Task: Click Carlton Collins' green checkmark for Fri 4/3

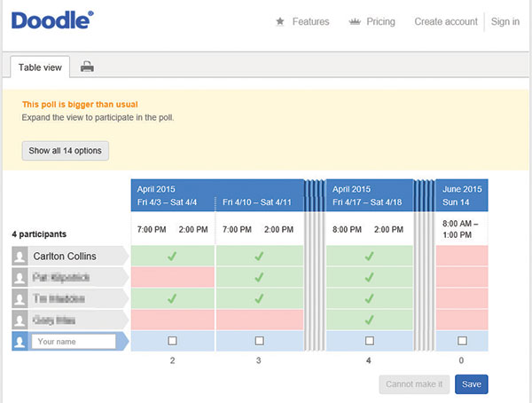Action: pyautogui.click(x=172, y=256)
